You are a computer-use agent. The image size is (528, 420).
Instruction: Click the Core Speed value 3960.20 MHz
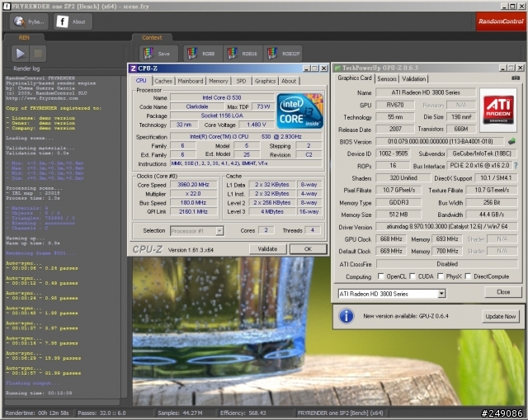pos(194,185)
